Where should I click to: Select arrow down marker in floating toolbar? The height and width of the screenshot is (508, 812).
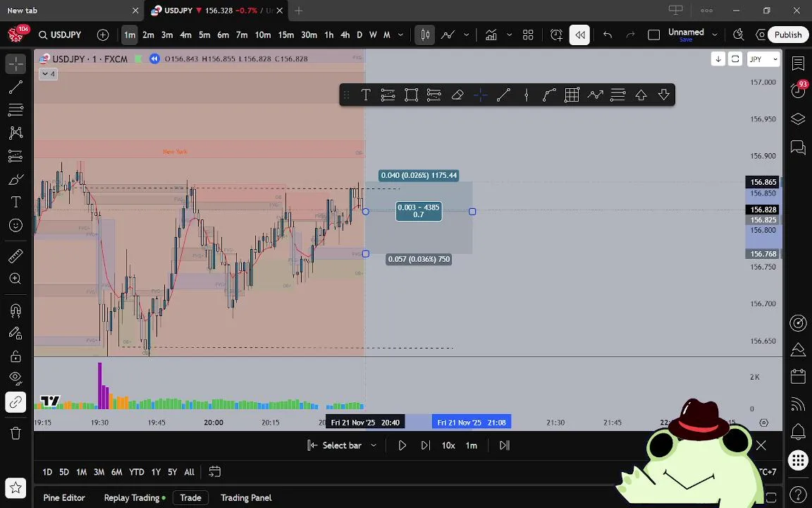664,95
